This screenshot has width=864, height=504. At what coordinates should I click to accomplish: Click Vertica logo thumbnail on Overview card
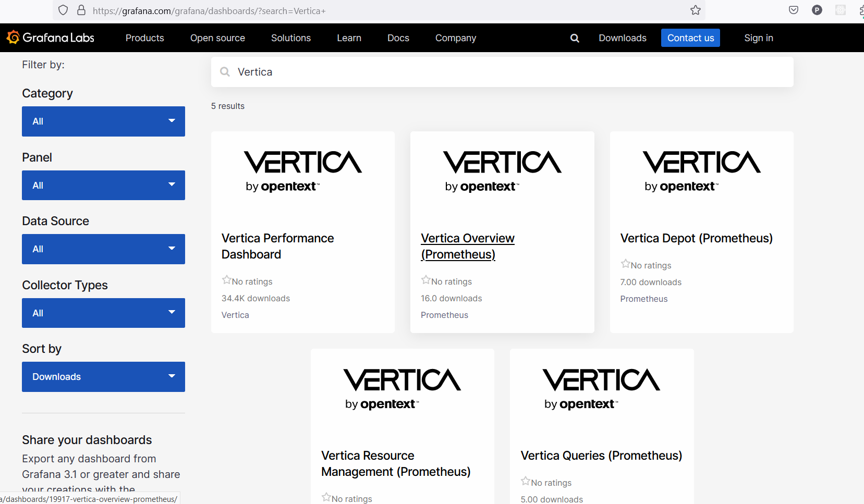click(x=502, y=171)
